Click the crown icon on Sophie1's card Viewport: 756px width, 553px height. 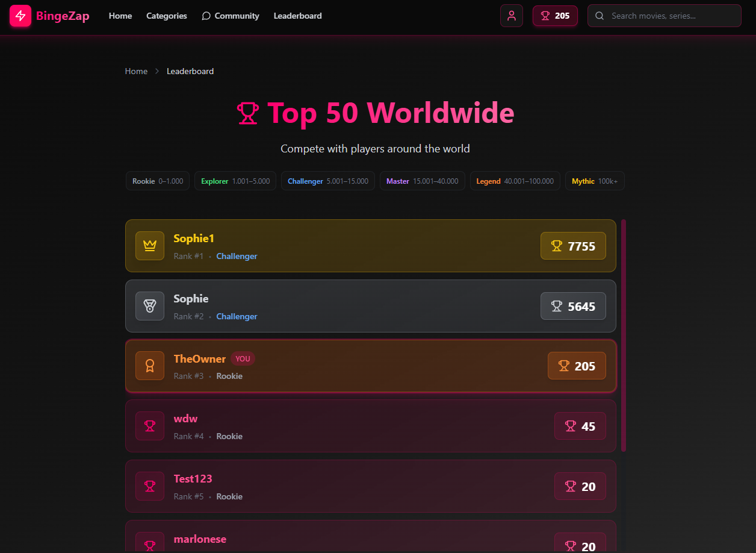149,246
